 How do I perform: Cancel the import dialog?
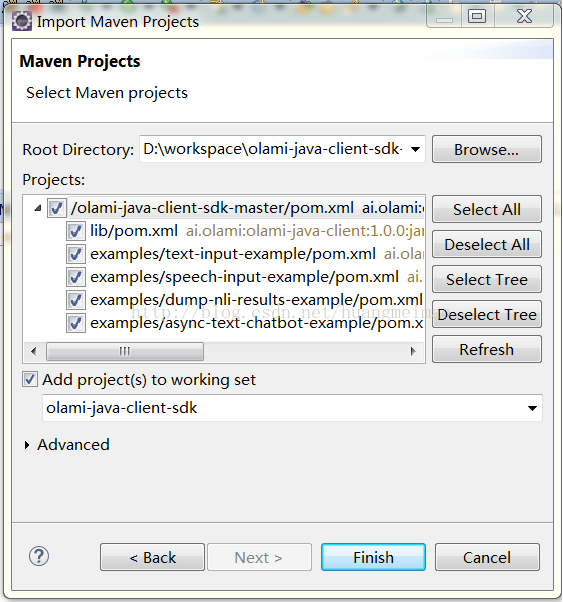coord(487,557)
